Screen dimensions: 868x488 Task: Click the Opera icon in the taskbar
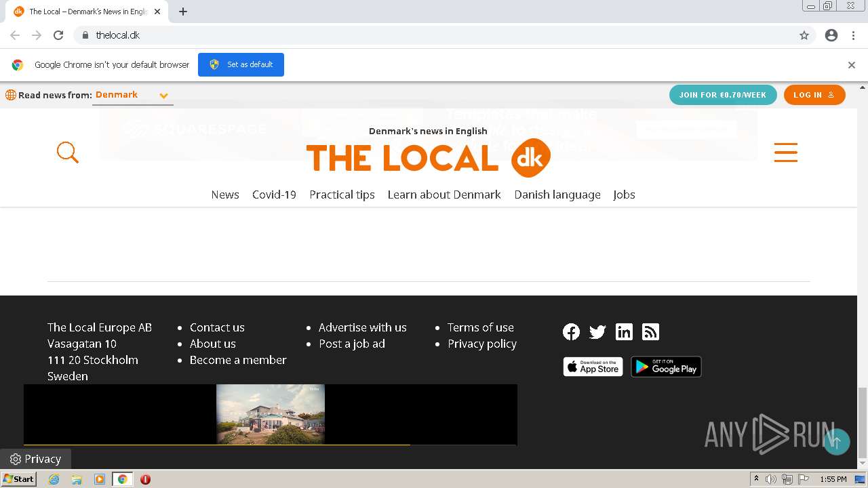[x=145, y=479]
